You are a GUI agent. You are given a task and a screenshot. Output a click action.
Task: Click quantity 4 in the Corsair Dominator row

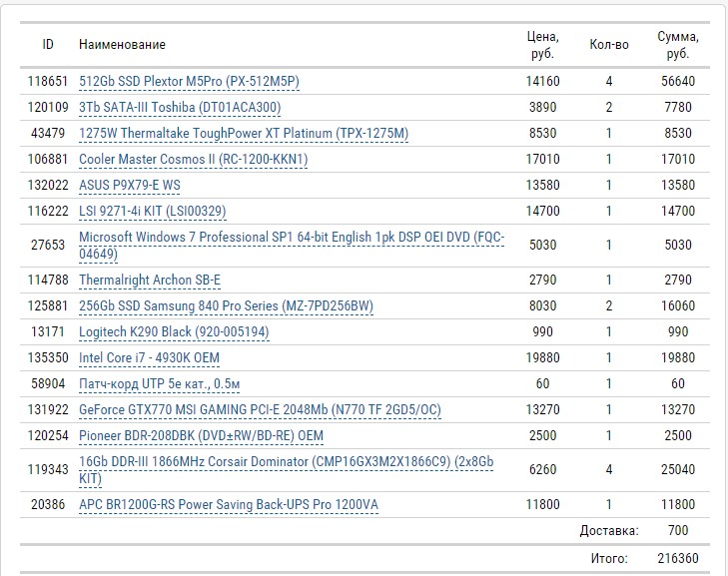(x=609, y=470)
